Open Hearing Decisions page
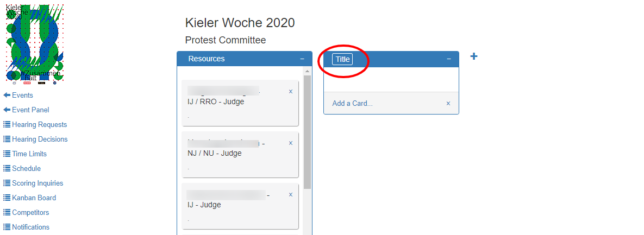644x235 pixels. (x=35, y=139)
